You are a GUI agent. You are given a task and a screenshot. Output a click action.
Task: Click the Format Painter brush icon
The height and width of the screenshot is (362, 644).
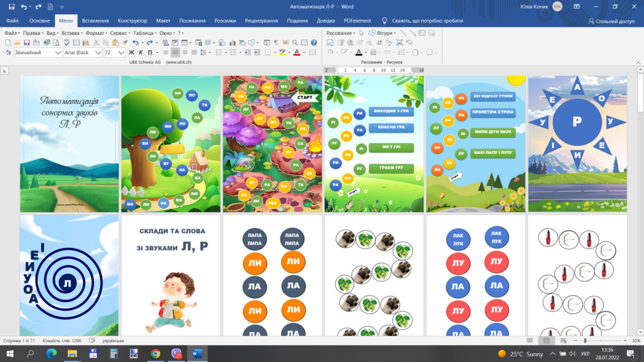(125, 42)
